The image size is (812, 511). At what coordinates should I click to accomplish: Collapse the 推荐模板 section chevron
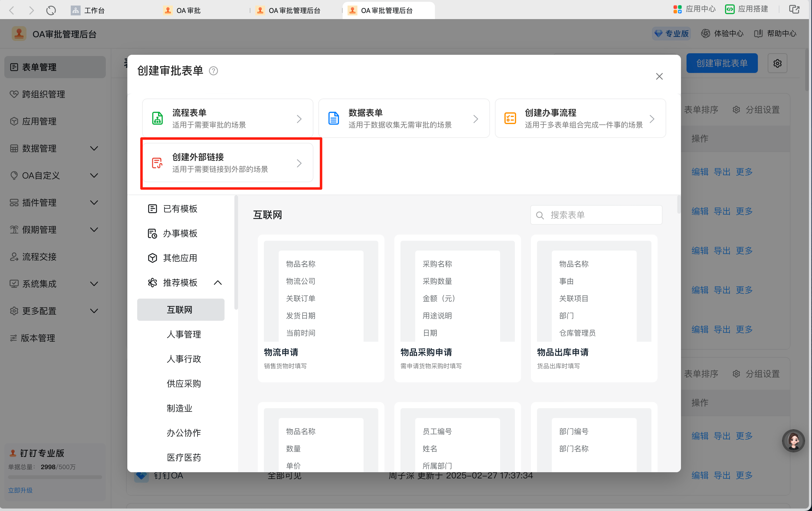218,283
